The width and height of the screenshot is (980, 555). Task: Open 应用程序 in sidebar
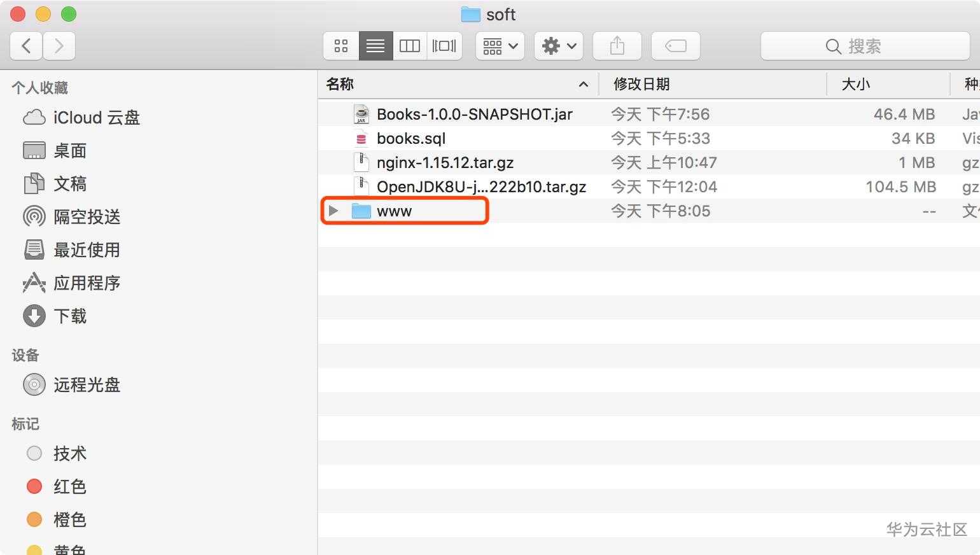71,283
